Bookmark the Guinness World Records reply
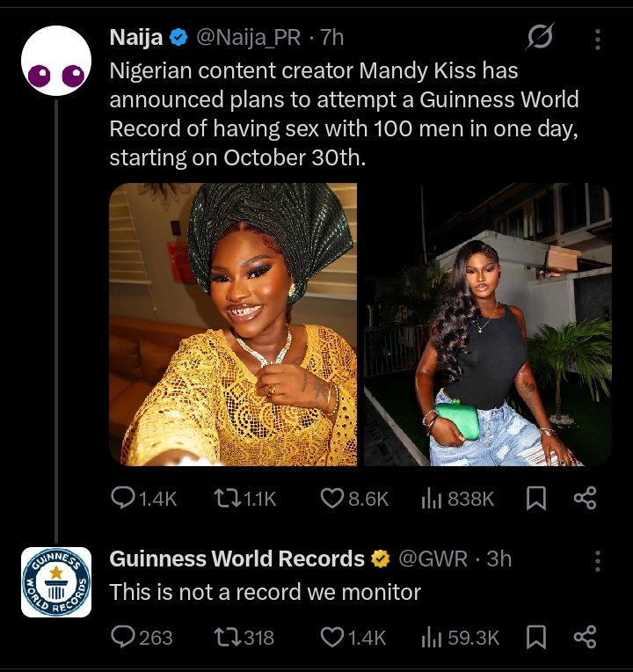This screenshot has width=633, height=672. pyautogui.click(x=535, y=637)
